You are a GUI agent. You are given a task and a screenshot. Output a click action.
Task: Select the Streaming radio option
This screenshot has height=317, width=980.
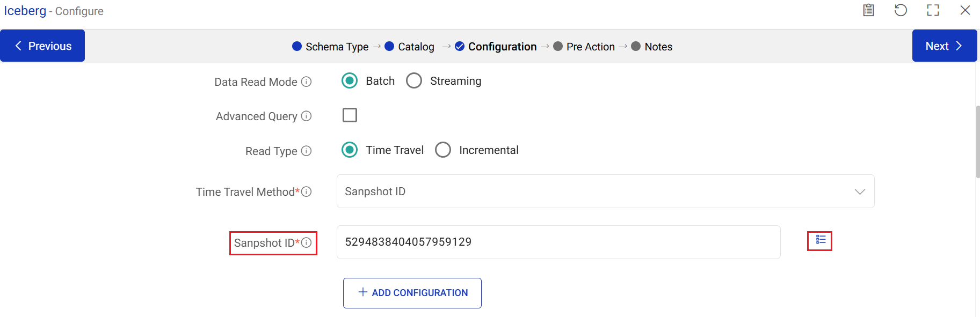[414, 81]
